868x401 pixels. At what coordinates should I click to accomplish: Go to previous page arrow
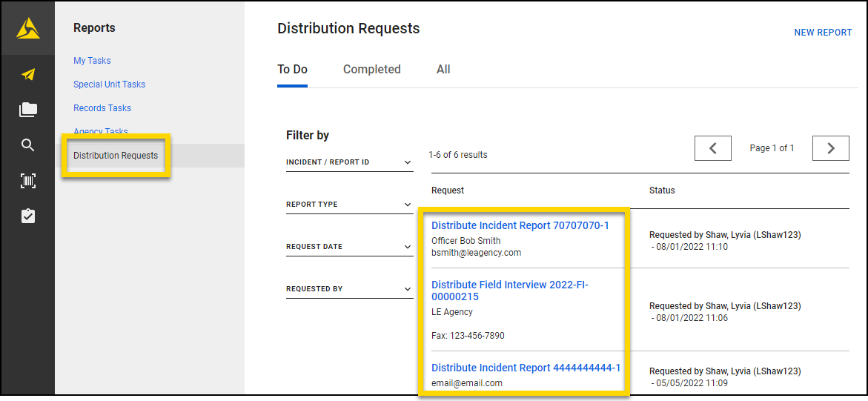click(x=713, y=148)
